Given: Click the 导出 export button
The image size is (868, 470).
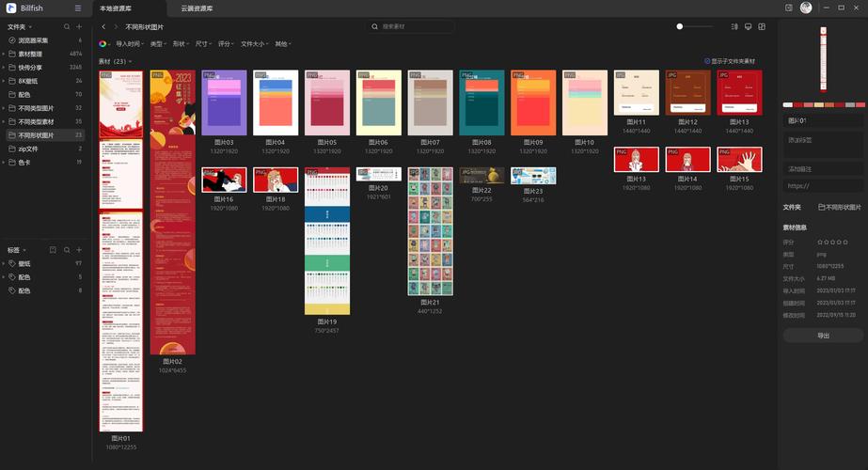Looking at the screenshot, I should pyautogui.click(x=823, y=336).
